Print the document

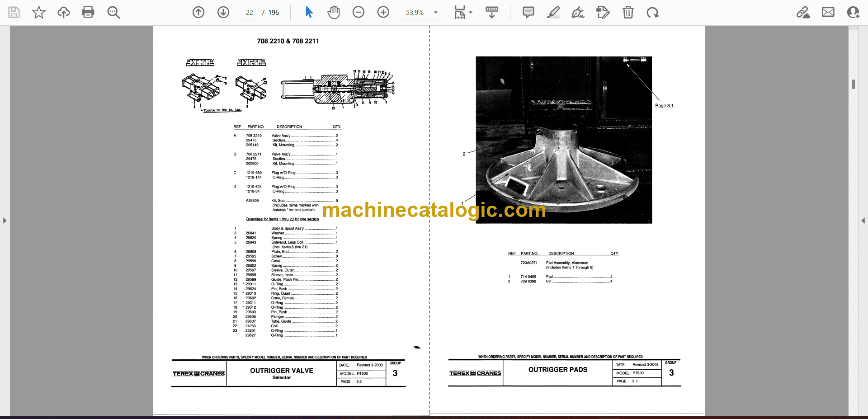pyautogui.click(x=88, y=12)
